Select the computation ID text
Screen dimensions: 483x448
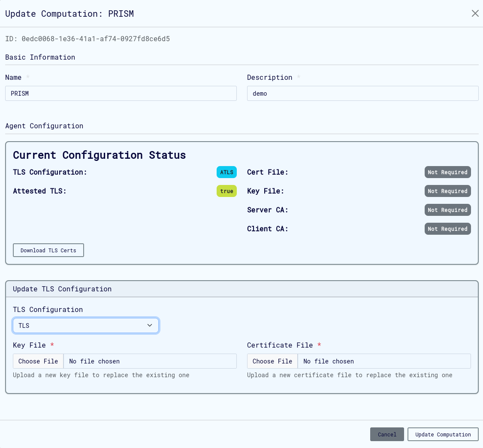[88, 39]
